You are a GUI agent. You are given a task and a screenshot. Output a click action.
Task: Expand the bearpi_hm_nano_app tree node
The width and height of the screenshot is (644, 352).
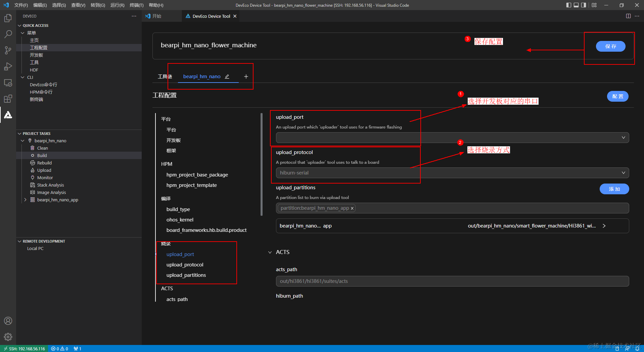(25, 200)
